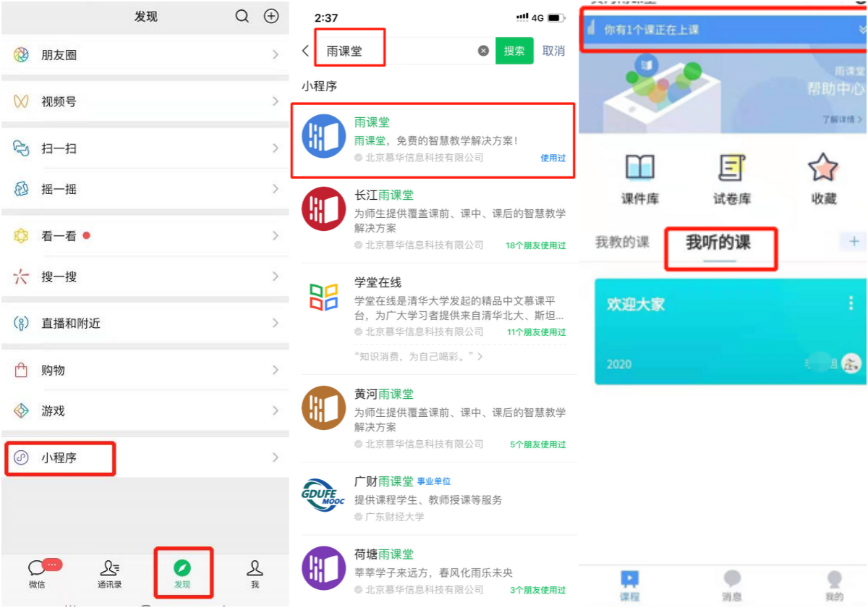Tap the plus circle icon in Discover header
Viewport: 868px width, 608px height.
[x=271, y=16]
